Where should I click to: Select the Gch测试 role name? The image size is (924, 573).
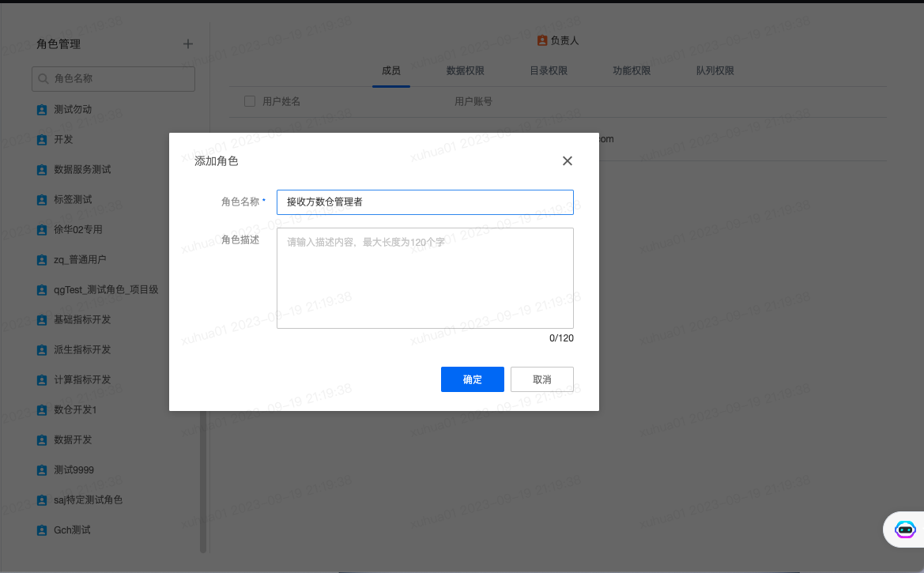click(73, 530)
